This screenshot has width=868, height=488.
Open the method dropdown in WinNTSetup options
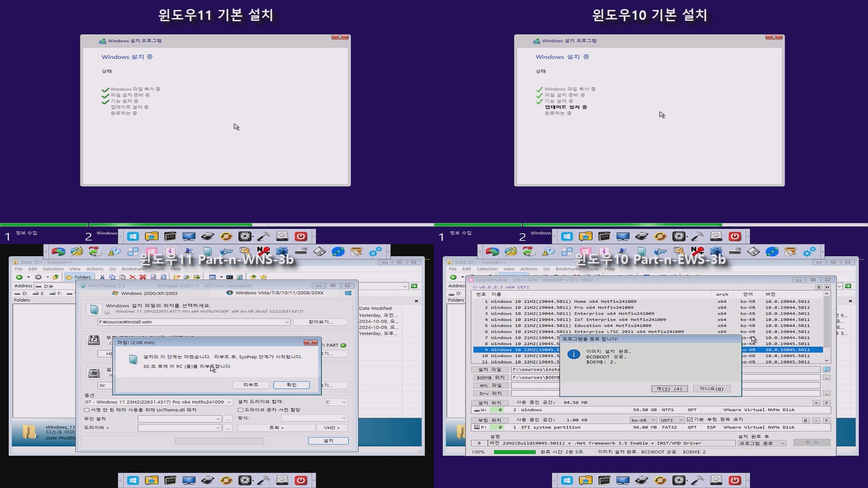tap(344, 418)
